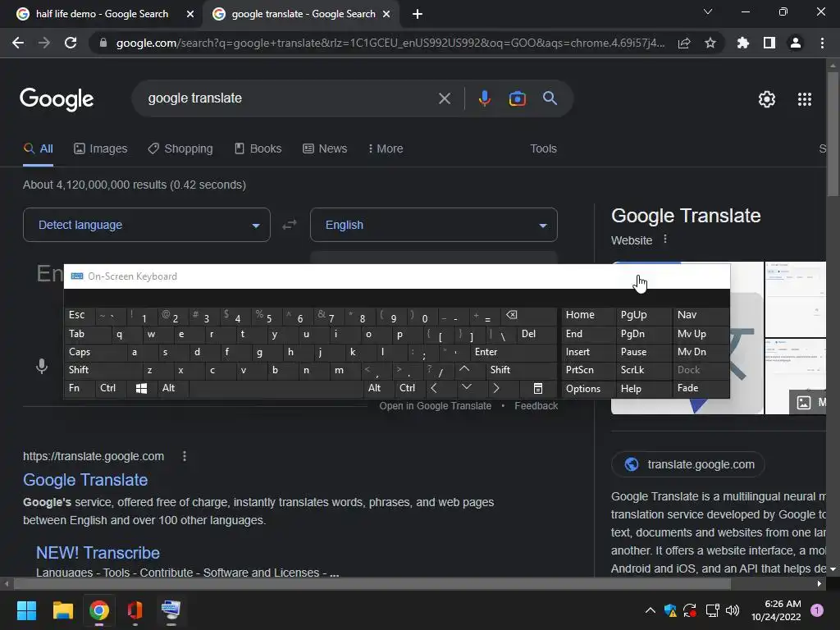Click the translate voice input microphone
840x630 pixels.
tap(42, 367)
